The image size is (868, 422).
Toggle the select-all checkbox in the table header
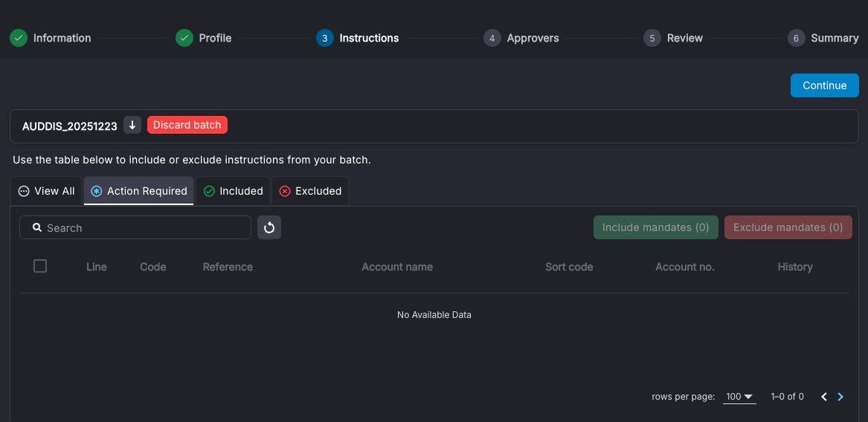(x=40, y=266)
